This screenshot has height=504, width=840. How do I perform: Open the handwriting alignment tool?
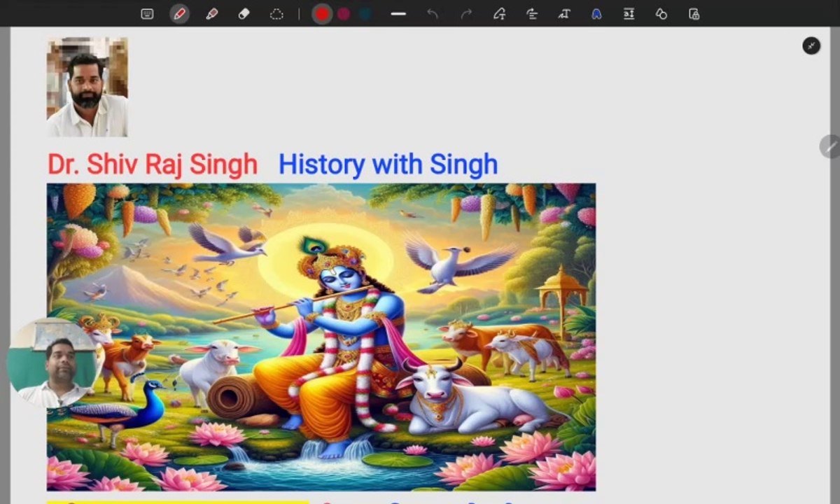pos(532,13)
